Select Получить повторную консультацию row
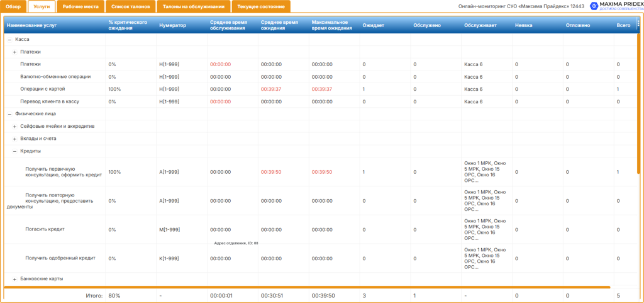 (x=320, y=200)
